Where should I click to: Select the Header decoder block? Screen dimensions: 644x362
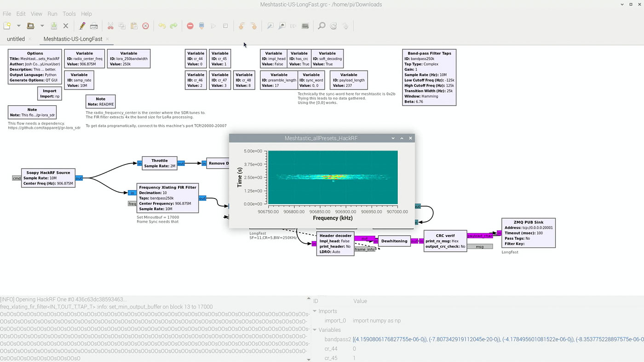(336, 243)
